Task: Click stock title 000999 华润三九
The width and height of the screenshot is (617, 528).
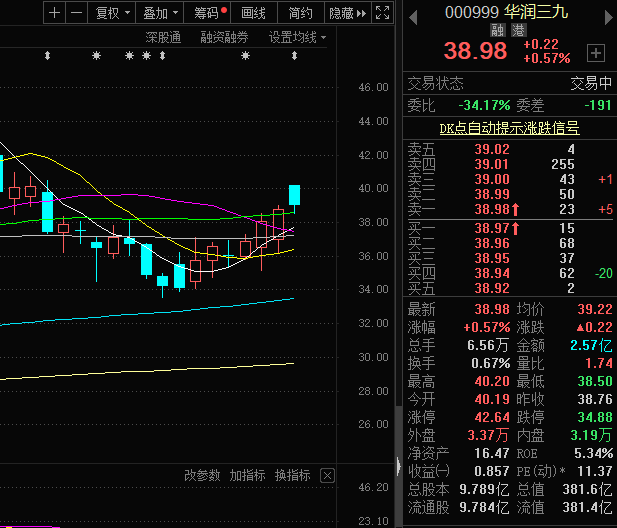Action: pos(506,12)
